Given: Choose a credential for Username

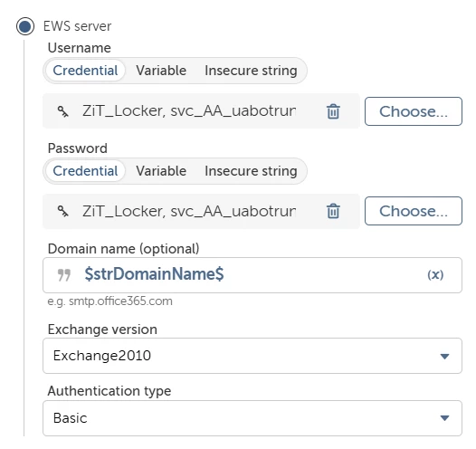Looking at the screenshot, I should [414, 111].
